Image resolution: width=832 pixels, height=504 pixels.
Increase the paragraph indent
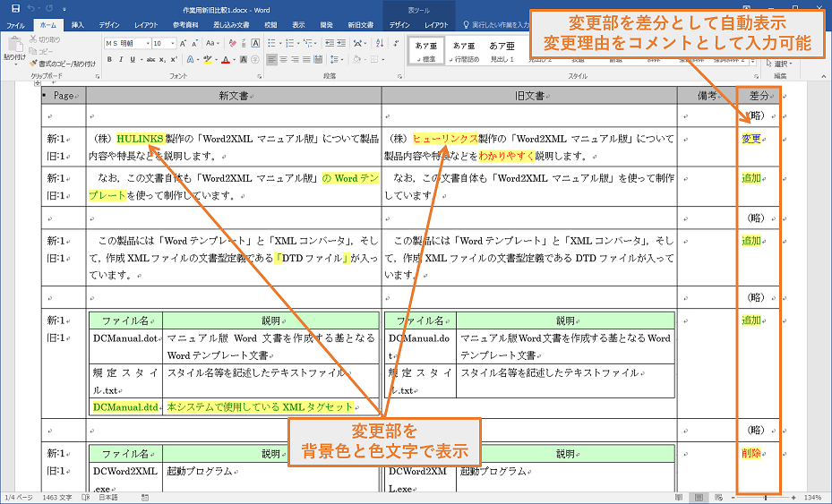coord(341,43)
